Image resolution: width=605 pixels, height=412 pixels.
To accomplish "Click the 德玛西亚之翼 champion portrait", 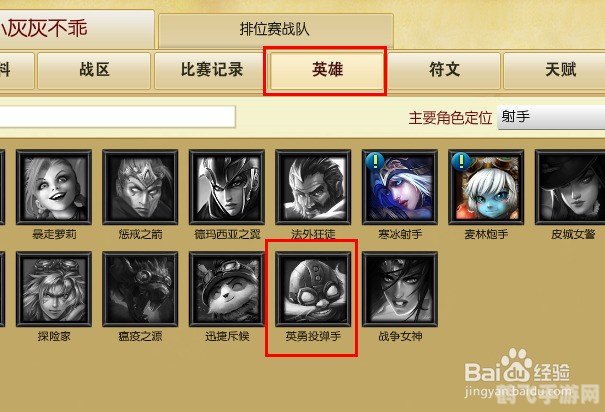I will coord(227,187).
